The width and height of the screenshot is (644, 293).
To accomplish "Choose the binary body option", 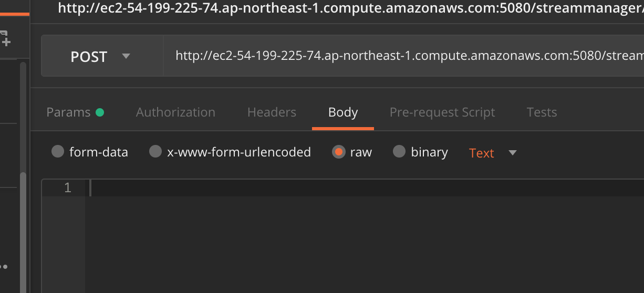I will click(421, 152).
